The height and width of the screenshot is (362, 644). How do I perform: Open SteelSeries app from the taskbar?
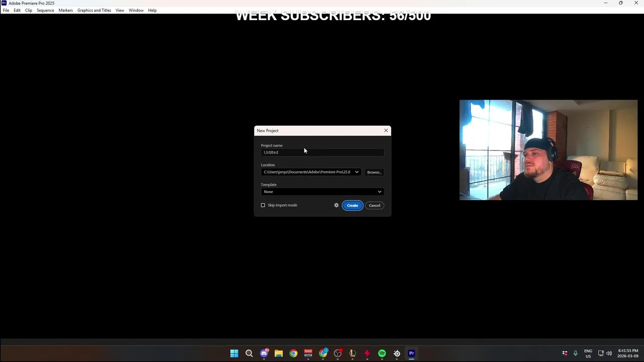click(397, 353)
